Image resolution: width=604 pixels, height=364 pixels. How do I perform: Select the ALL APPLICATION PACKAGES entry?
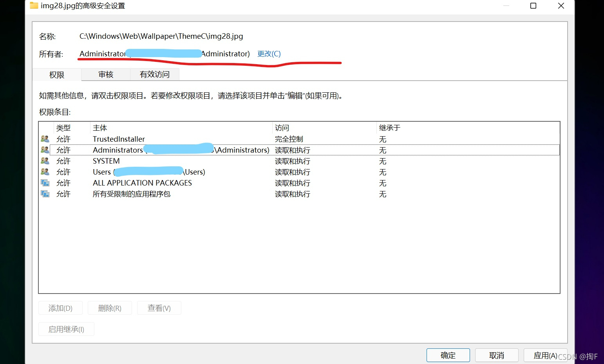(299, 183)
